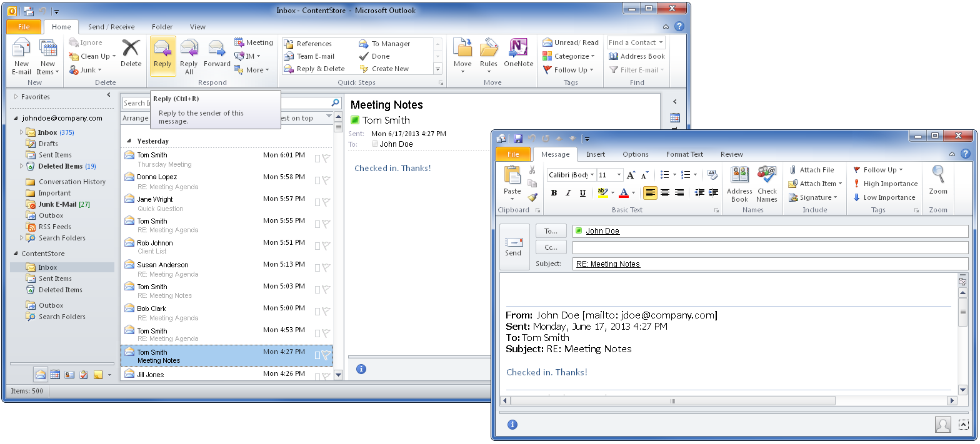Open the font color picker
The image size is (980, 444).
pos(634,193)
